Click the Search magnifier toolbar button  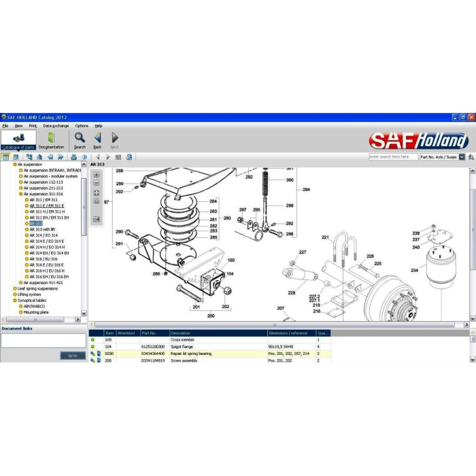click(80, 140)
